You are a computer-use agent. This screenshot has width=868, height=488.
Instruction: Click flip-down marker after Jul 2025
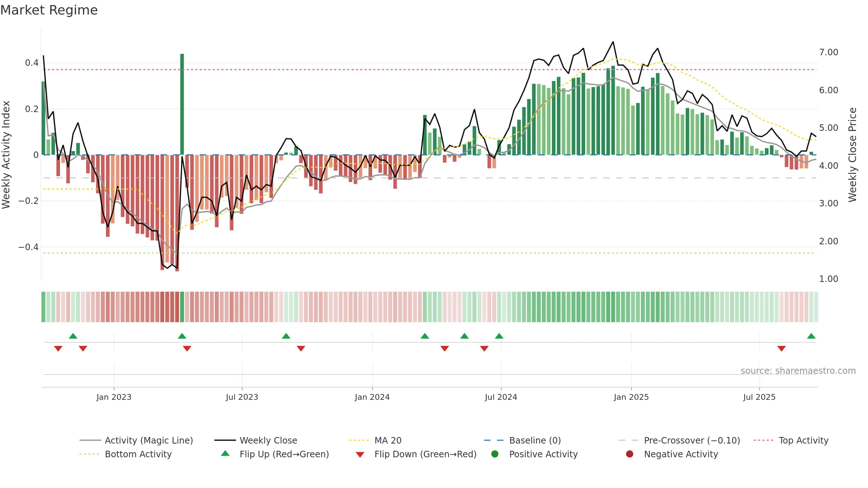pyautogui.click(x=782, y=348)
